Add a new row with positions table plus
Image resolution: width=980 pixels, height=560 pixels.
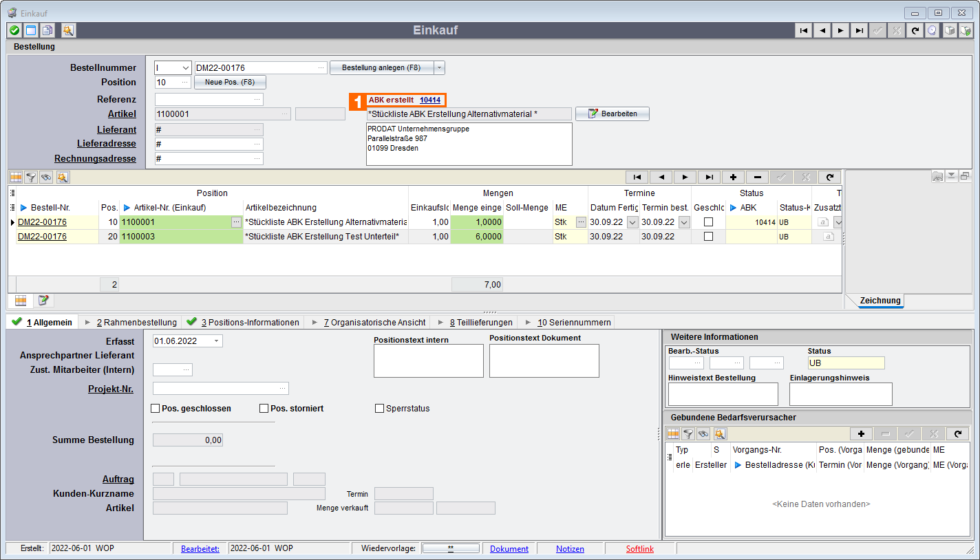(733, 177)
